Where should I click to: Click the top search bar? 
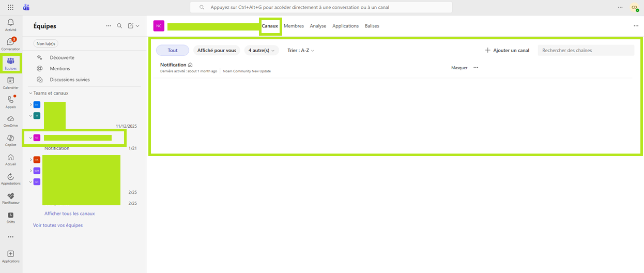coord(321,7)
